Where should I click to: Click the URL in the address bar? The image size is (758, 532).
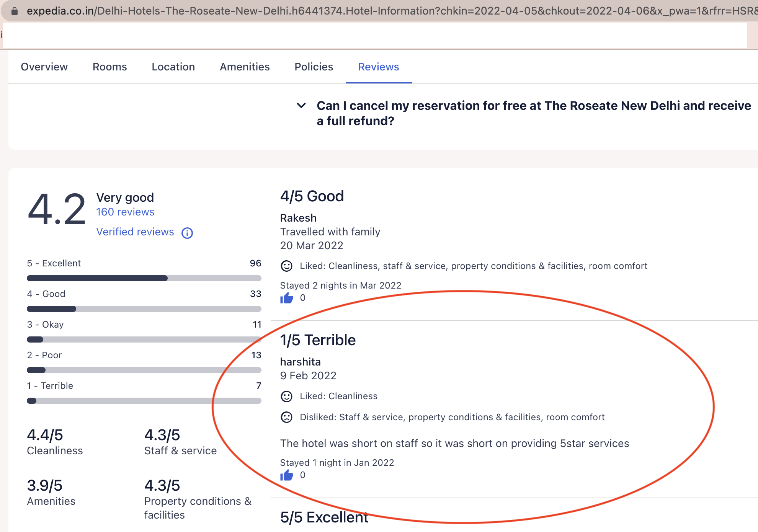392,11
